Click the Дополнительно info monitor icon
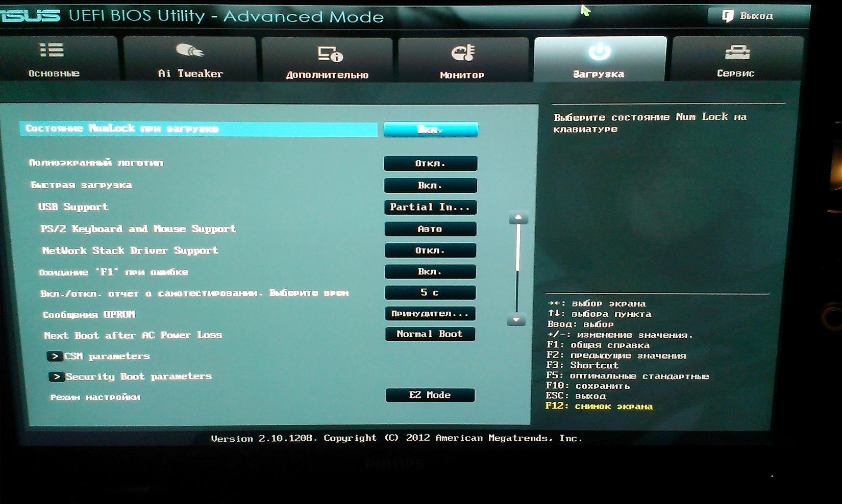 330,53
